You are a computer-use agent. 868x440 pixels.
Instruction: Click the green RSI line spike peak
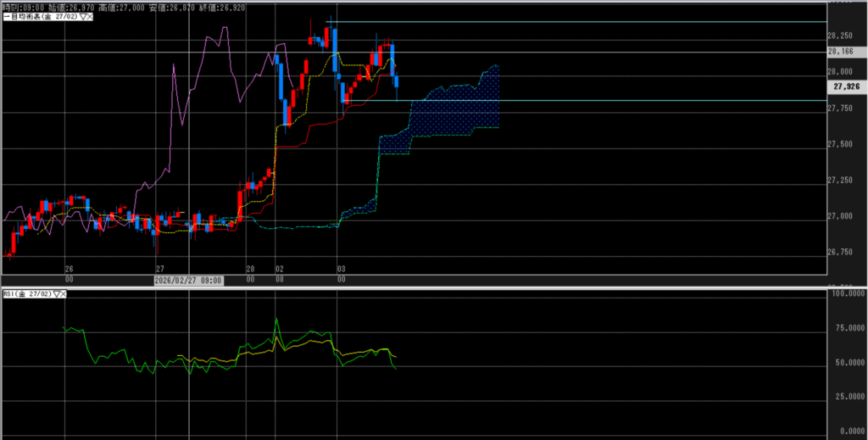click(276, 319)
